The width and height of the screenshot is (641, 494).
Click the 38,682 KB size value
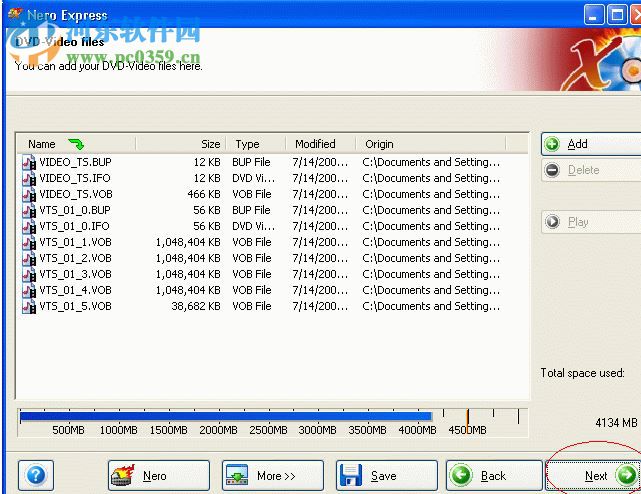[x=196, y=306]
